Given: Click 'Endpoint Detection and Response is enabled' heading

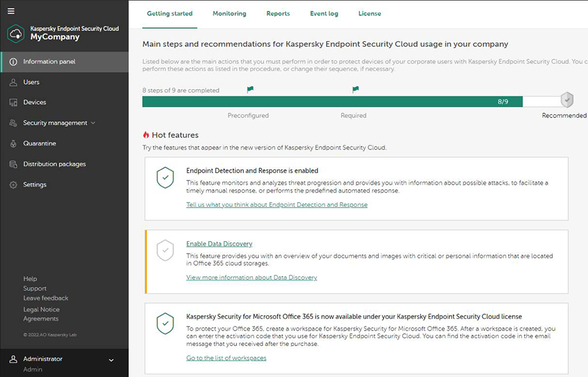Looking at the screenshot, I should (x=253, y=171).
